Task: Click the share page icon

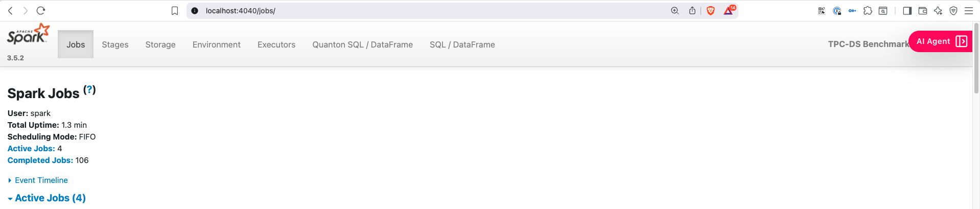Action: 692,11
